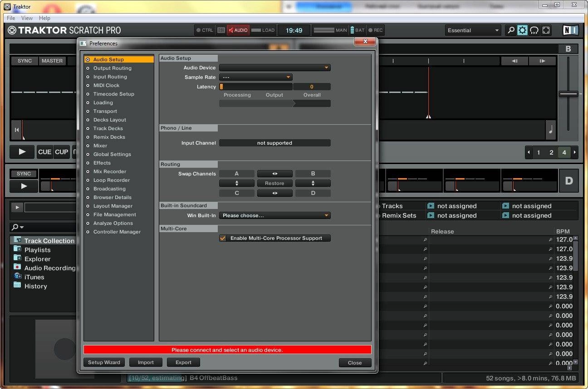Select Controller Manager in preferences list
Viewport: 588px width, 389px height.
(117, 232)
